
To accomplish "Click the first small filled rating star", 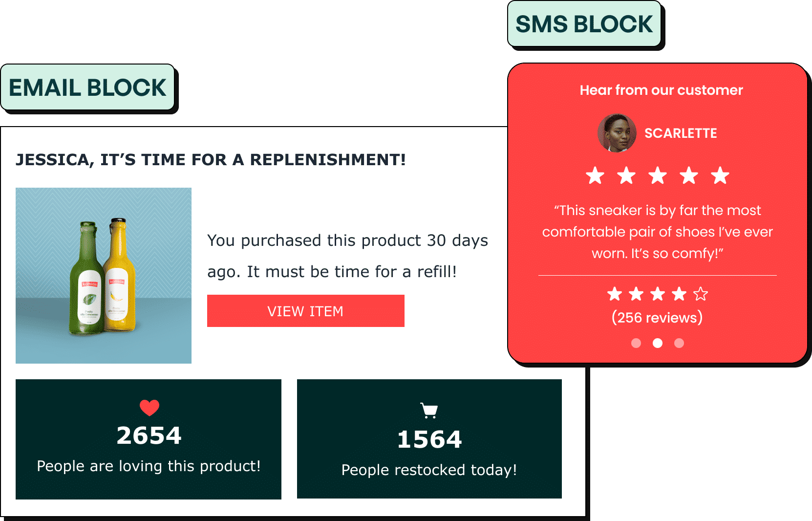I will click(x=615, y=294).
